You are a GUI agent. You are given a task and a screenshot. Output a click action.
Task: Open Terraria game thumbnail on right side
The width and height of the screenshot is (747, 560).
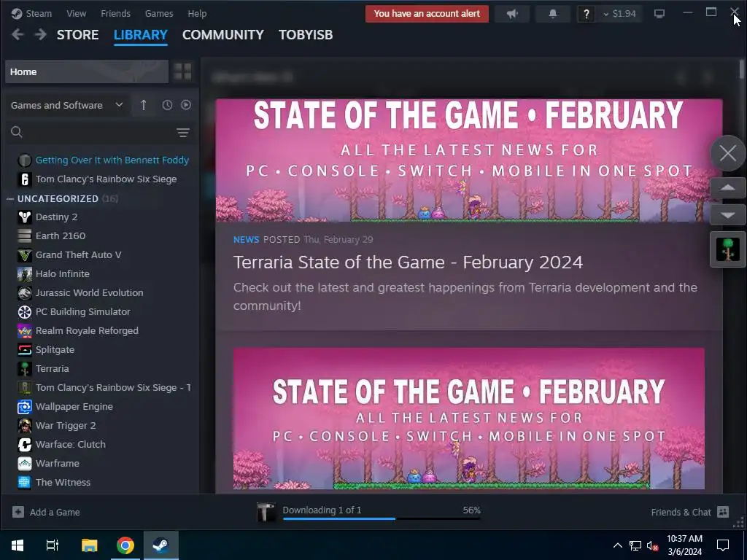[x=728, y=249]
